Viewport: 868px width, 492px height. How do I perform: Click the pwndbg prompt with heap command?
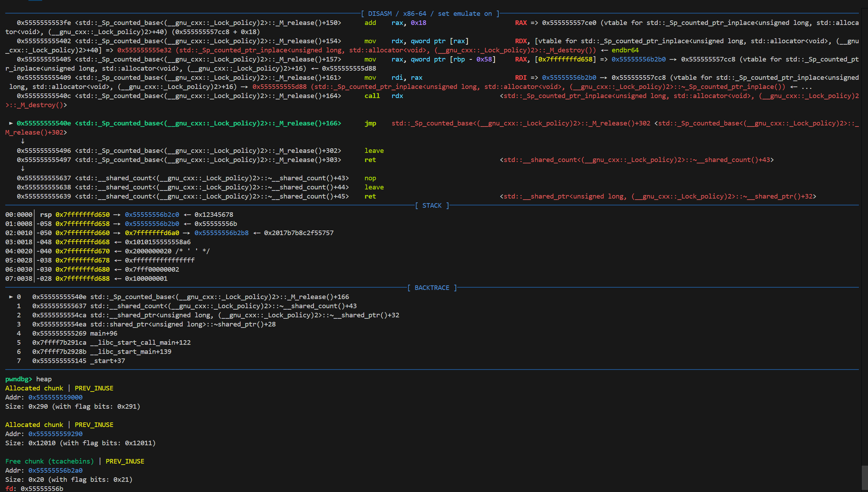click(28, 379)
